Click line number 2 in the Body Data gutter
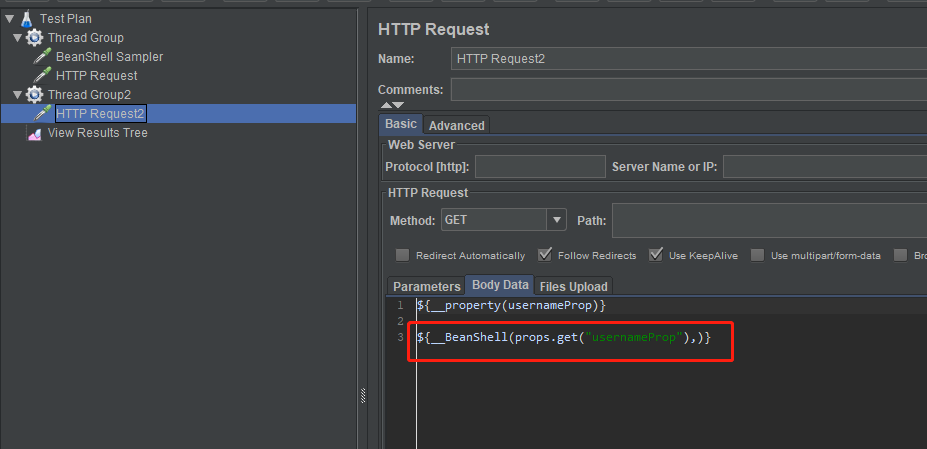Viewport: 927px width, 449px height. (x=400, y=322)
